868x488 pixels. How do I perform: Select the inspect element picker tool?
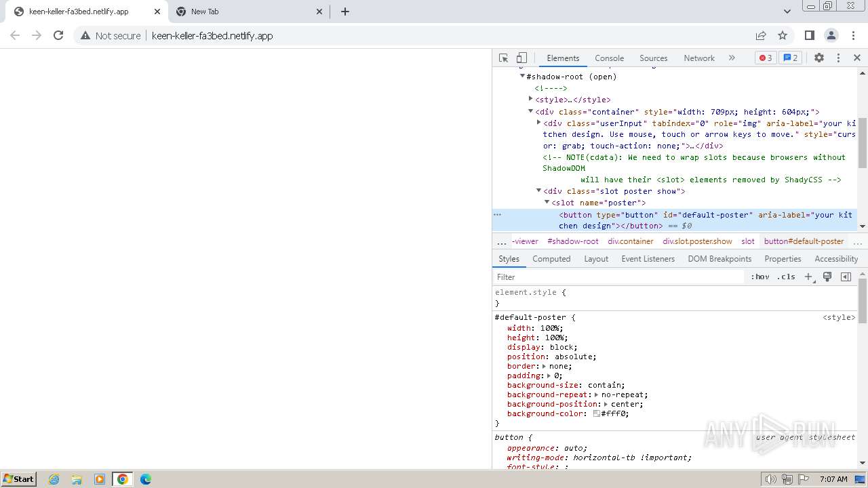click(503, 58)
